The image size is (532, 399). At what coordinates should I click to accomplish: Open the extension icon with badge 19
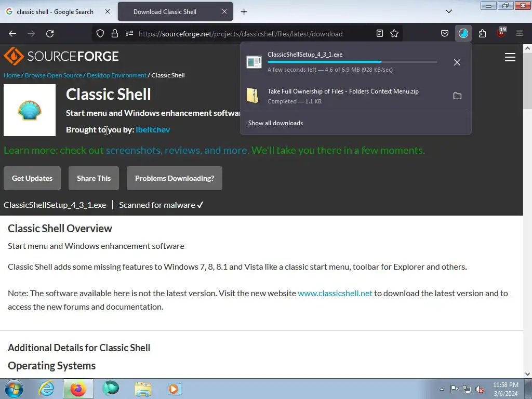(x=501, y=33)
